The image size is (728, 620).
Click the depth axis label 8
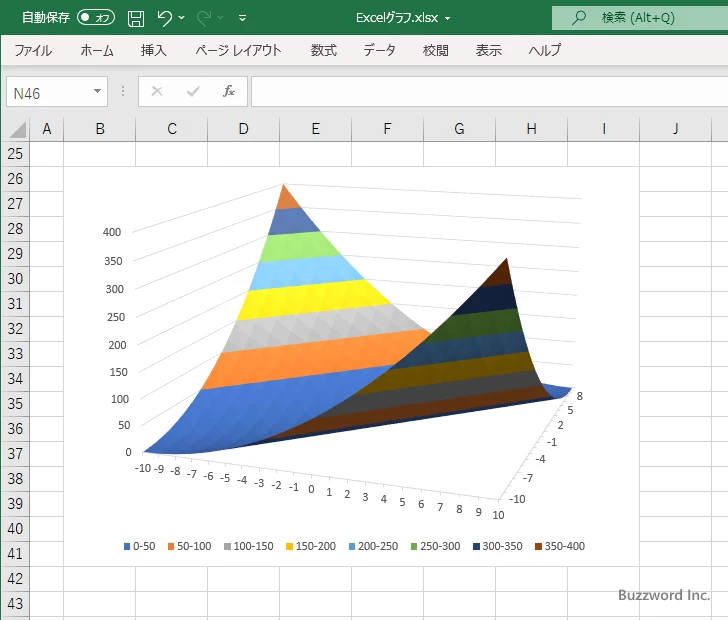579,396
